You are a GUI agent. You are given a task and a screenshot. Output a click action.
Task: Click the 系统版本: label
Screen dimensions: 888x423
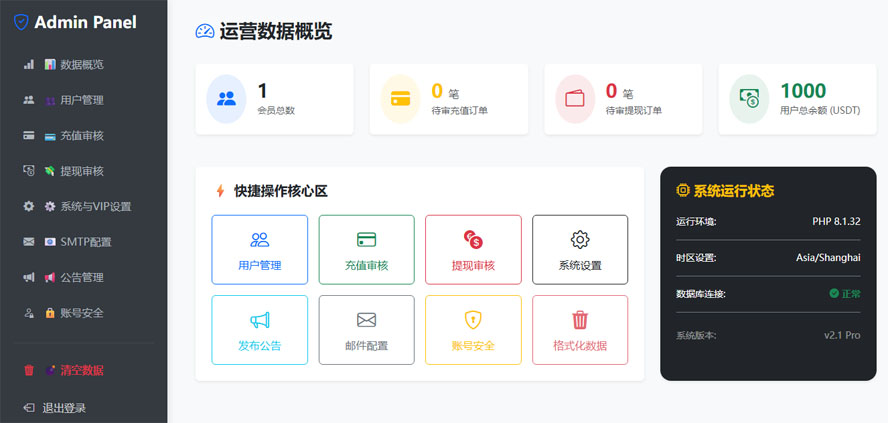[x=696, y=335]
